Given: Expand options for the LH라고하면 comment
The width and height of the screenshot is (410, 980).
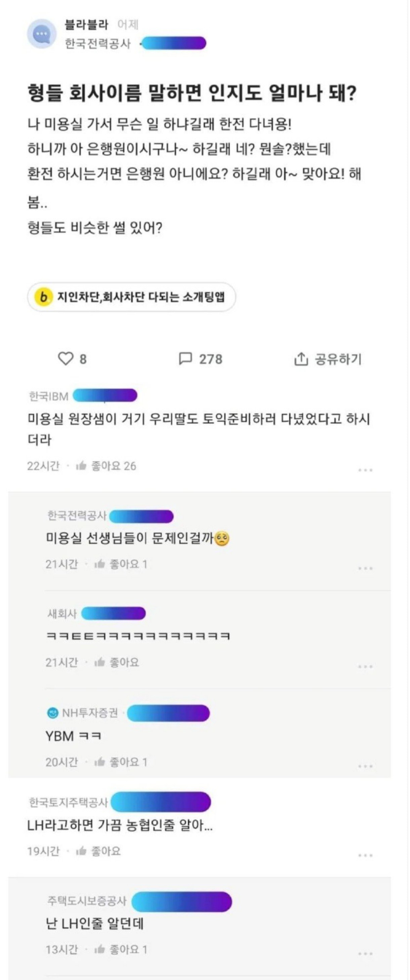Looking at the screenshot, I should 365,855.
